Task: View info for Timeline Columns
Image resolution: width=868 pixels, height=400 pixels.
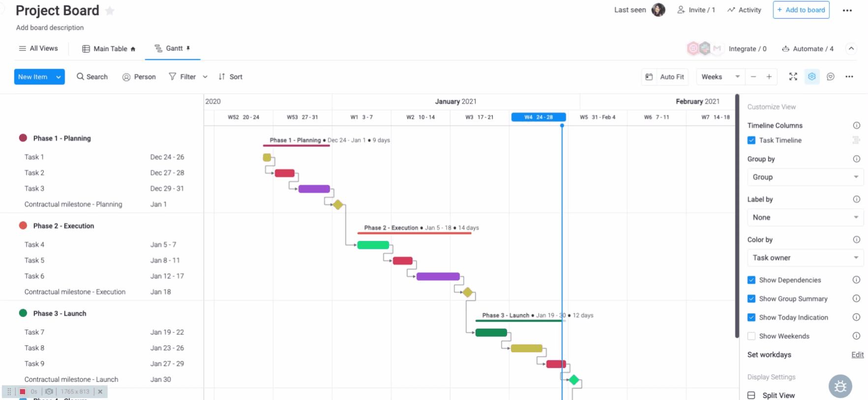Action: pos(856,125)
